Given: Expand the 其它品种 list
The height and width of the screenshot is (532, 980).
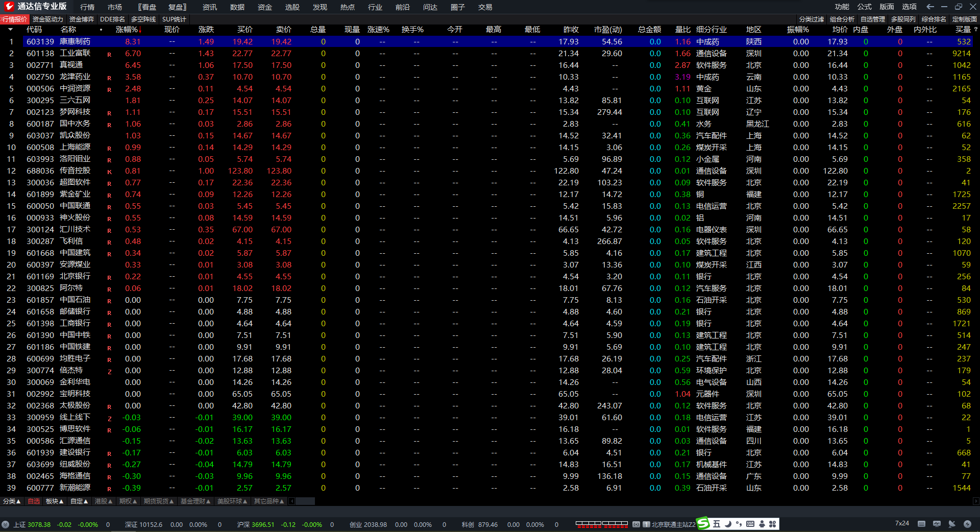Looking at the screenshot, I should click(x=269, y=501).
